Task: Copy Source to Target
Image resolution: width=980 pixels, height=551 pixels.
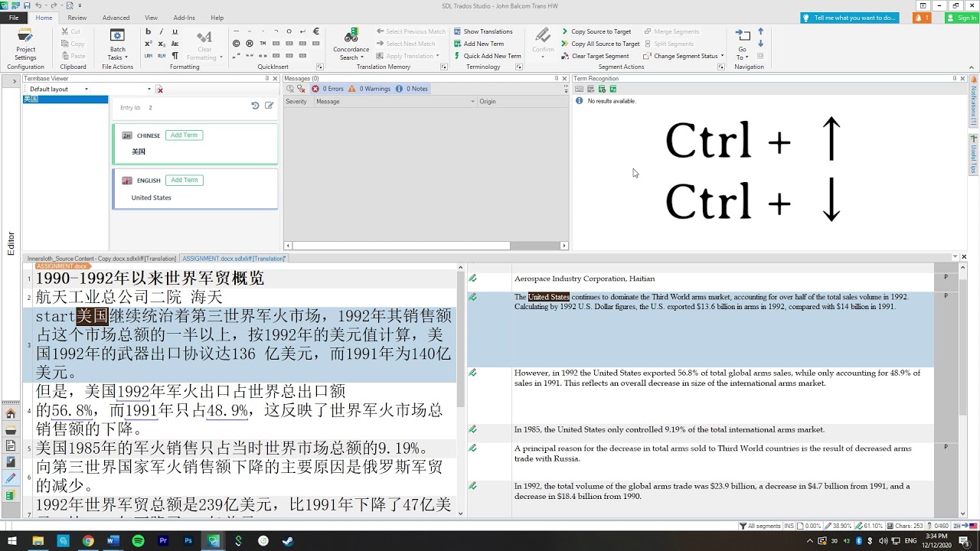Action: (x=596, y=31)
